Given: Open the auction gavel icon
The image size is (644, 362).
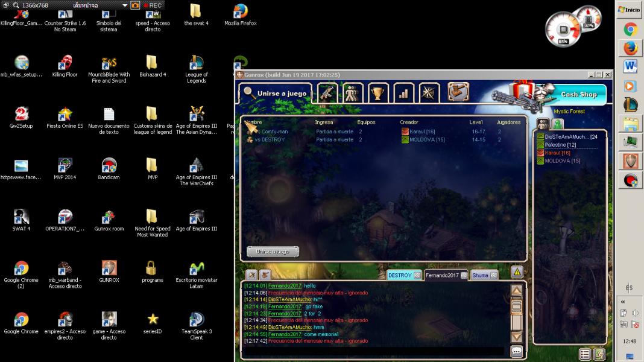Looking at the screenshot, I should click(x=458, y=92).
